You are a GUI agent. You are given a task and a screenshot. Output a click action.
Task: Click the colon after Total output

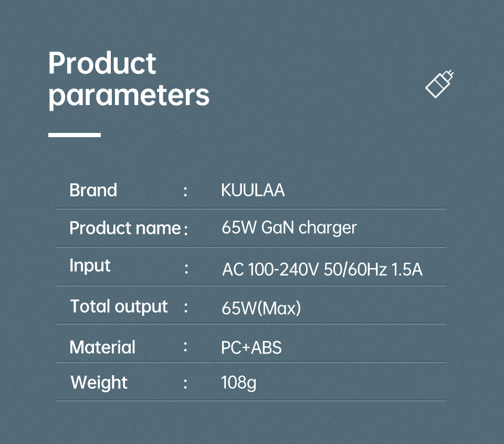186,307
